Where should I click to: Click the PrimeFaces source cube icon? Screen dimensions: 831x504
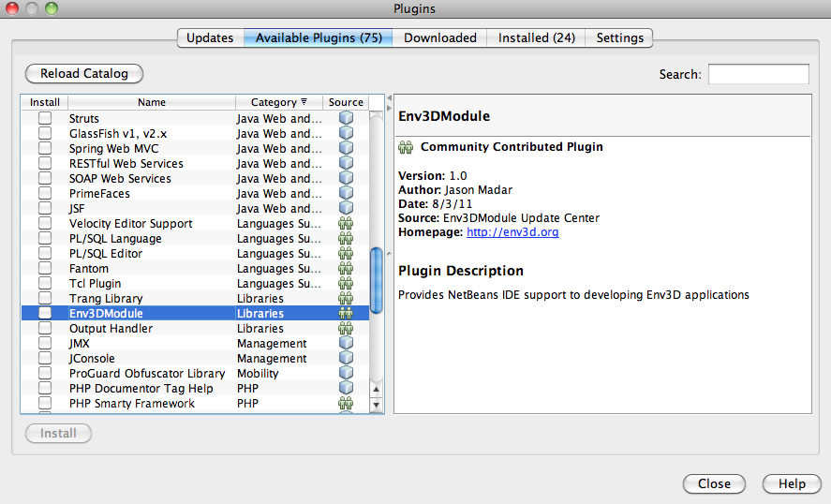click(346, 193)
